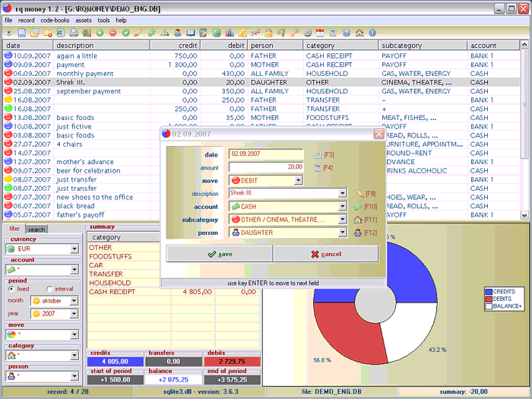
Task: Open calculator icon beside F4
Action: [318, 168]
